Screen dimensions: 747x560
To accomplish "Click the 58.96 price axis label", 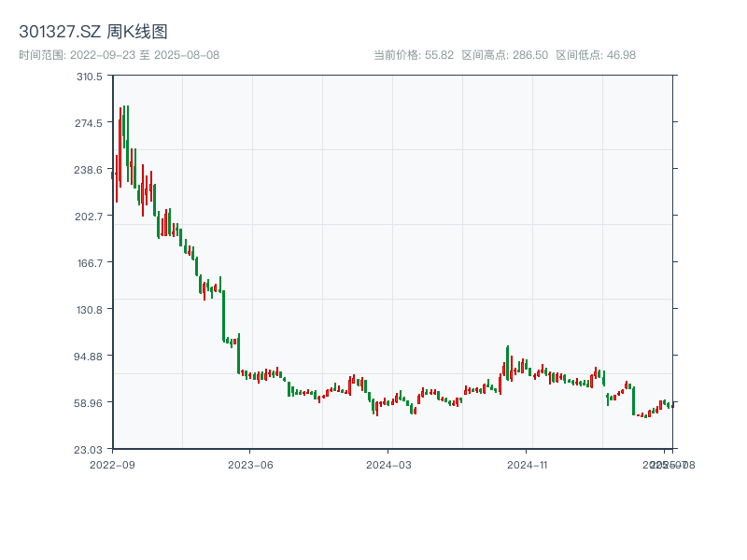I will tap(90, 403).
